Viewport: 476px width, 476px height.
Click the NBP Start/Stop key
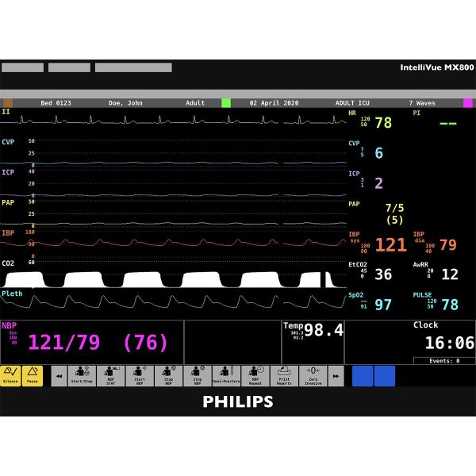tap(81, 375)
